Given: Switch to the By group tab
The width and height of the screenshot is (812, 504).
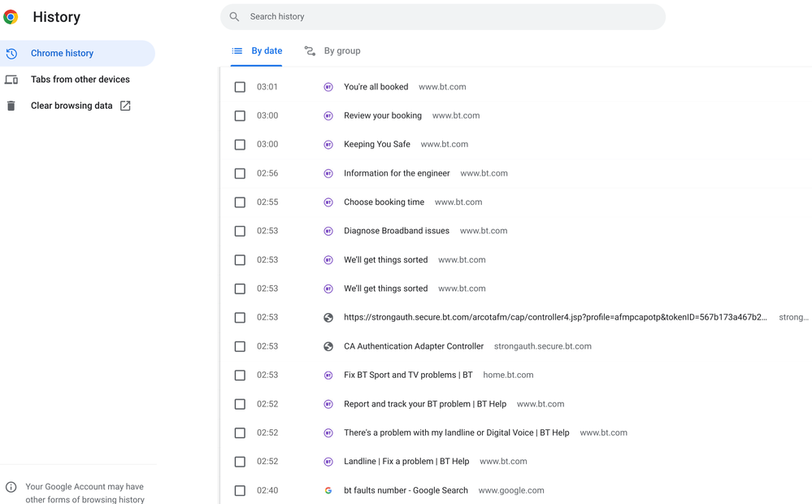Looking at the screenshot, I should 332,51.
